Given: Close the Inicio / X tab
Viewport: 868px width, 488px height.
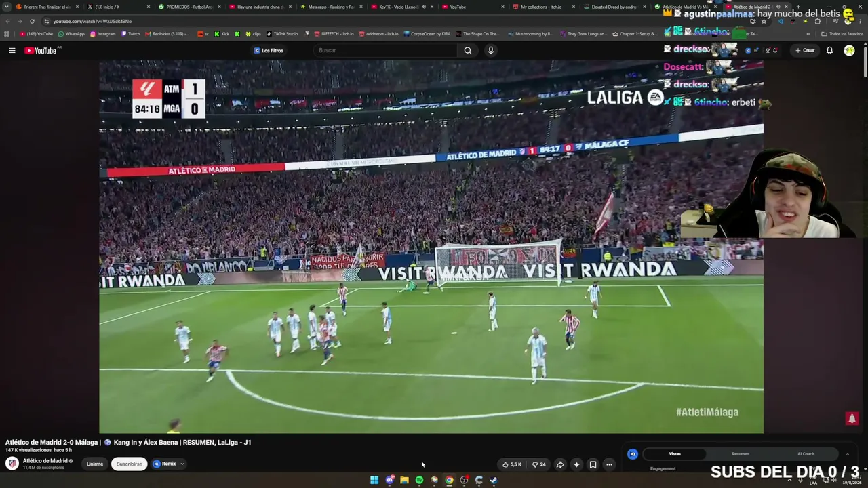Looking at the screenshot, I should (x=149, y=7).
